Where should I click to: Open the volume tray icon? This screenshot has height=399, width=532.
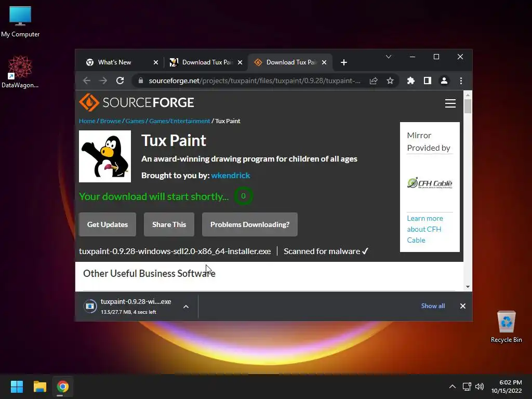(480, 387)
